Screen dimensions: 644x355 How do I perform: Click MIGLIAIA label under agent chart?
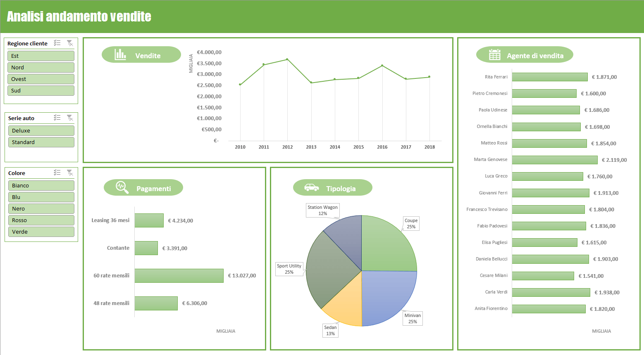pyautogui.click(x=601, y=331)
